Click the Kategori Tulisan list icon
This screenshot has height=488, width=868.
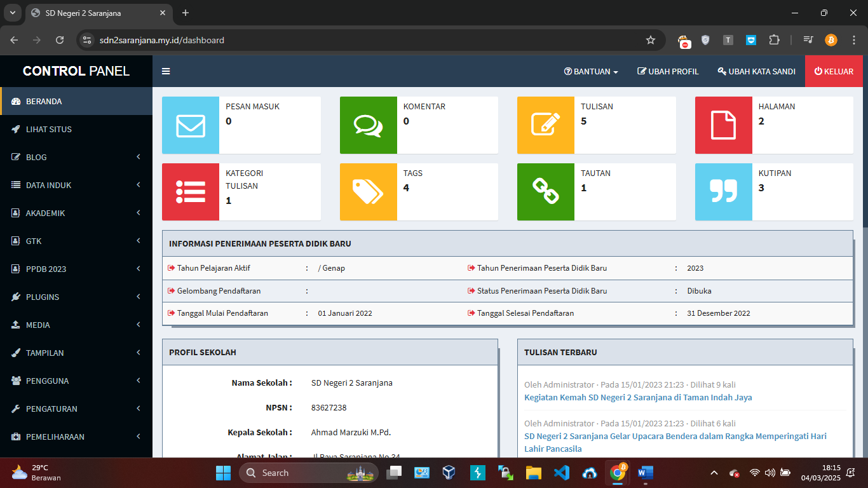191,192
